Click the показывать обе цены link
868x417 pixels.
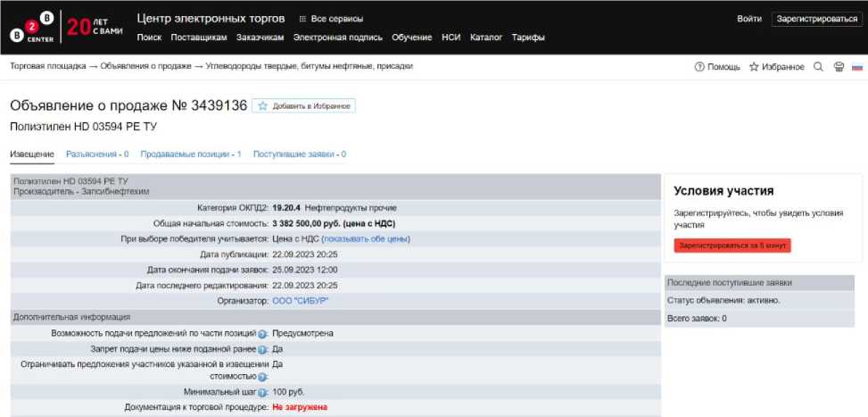coord(366,239)
